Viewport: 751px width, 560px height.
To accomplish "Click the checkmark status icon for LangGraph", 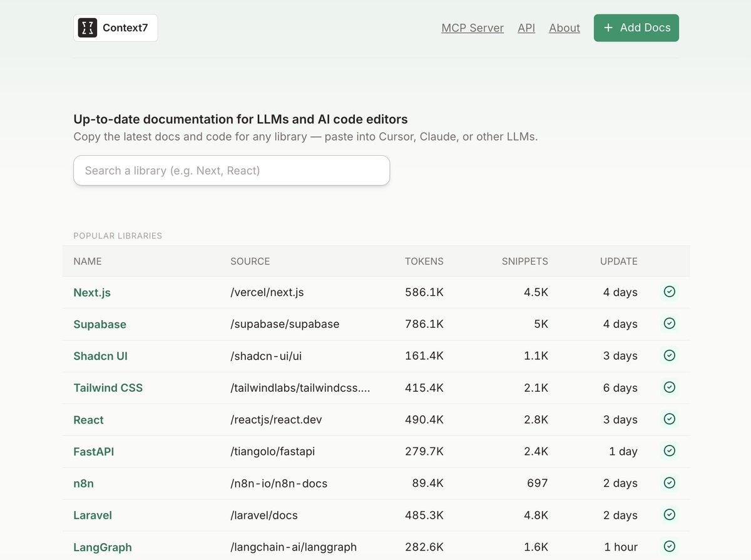I will (x=669, y=547).
